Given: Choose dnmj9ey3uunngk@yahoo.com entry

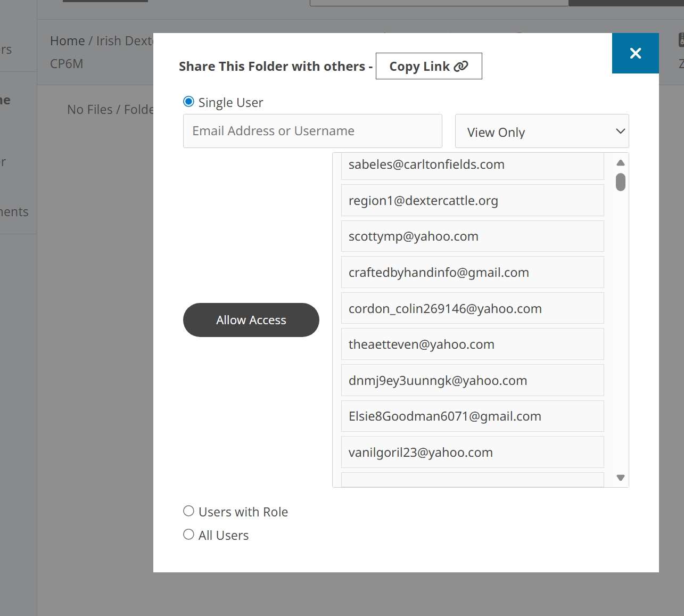Looking at the screenshot, I should tap(472, 381).
